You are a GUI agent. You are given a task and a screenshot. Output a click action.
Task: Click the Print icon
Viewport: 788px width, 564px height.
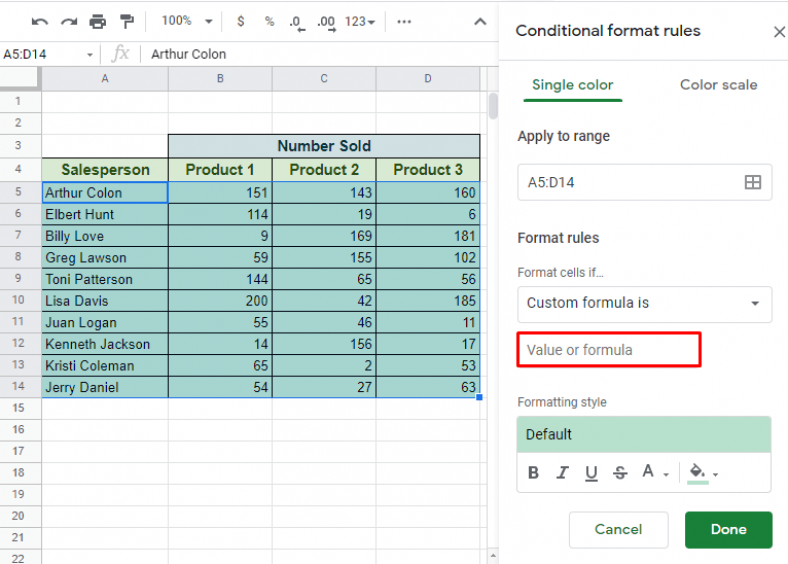click(98, 21)
